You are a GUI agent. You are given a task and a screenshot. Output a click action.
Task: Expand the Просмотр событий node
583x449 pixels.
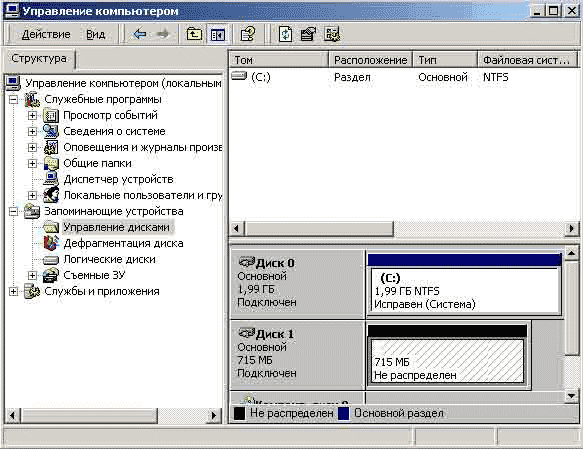[x=32, y=116]
